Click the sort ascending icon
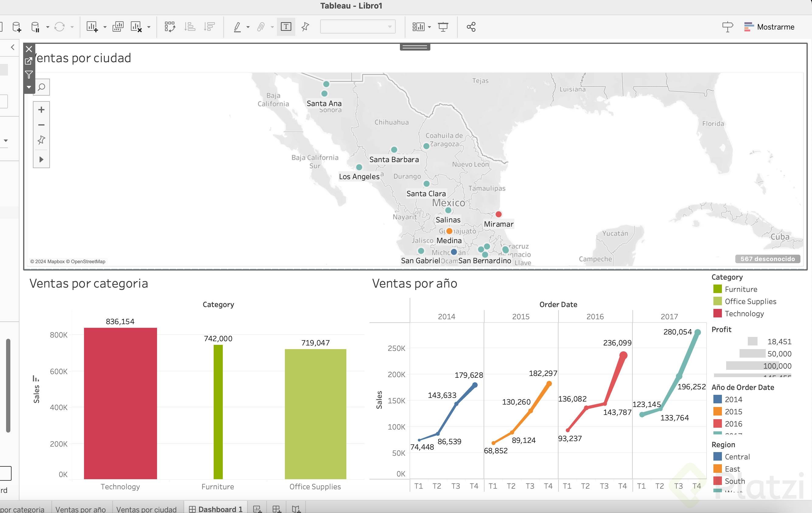The width and height of the screenshot is (812, 513). (x=190, y=27)
